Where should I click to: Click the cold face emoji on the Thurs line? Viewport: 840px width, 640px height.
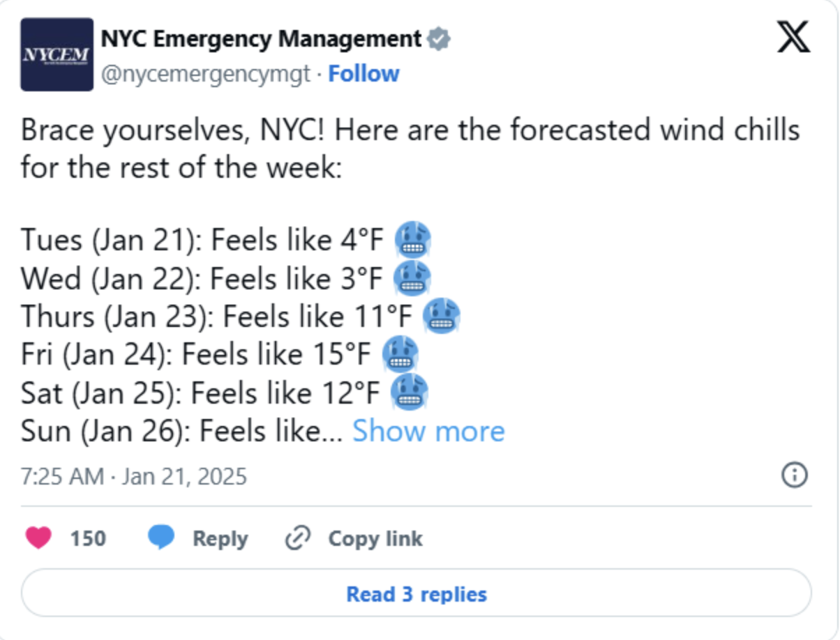click(442, 317)
